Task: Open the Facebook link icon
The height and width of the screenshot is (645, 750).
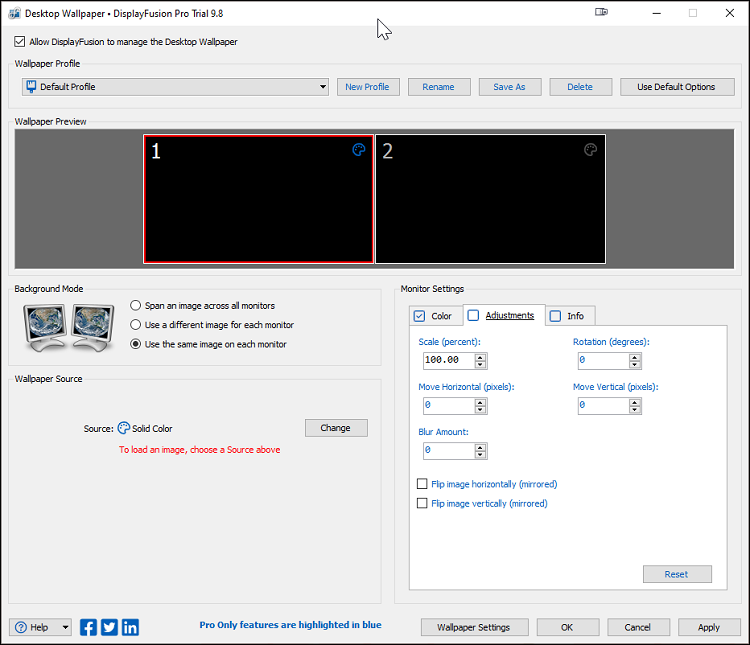Action: tap(88, 627)
